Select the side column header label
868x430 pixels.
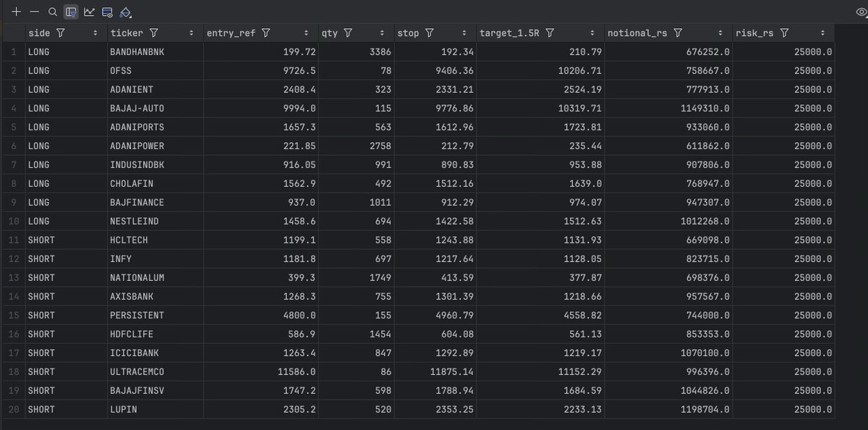tap(39, 33)
